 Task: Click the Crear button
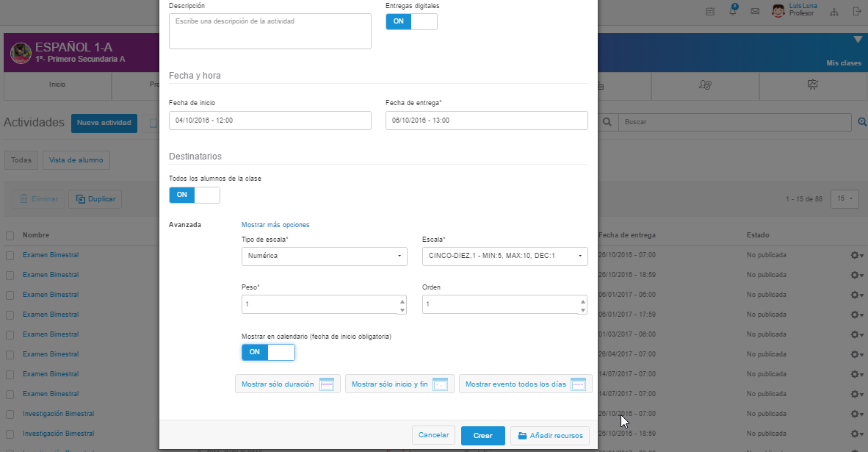pyautogui.click(x=482, y=436)
